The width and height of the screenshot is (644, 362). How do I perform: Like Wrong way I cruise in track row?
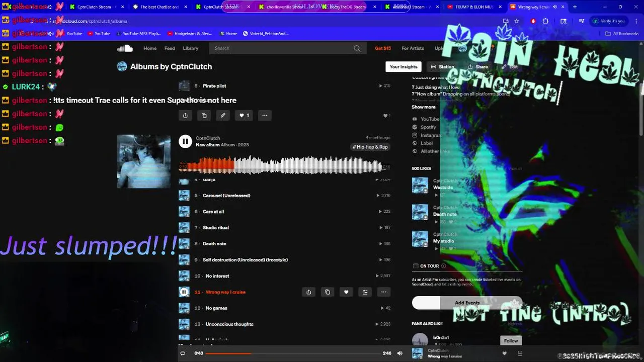tap(346, 292)
